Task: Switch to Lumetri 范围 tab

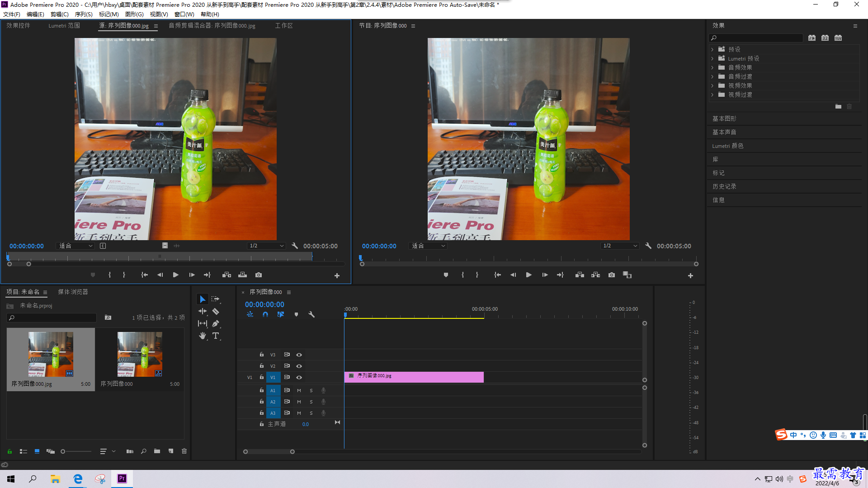Action: pyautogui.click(x=64, y=25)
